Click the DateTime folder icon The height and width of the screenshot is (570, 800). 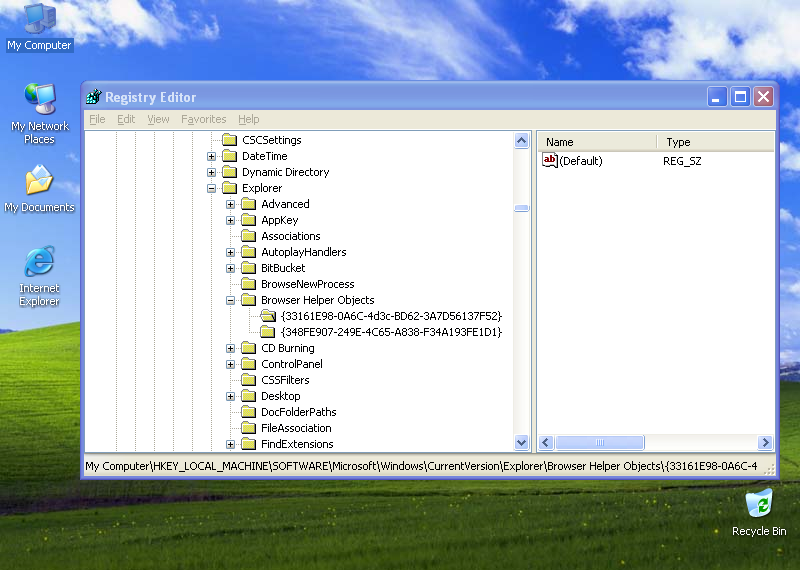pyautogui.click(x=230, y=156)
